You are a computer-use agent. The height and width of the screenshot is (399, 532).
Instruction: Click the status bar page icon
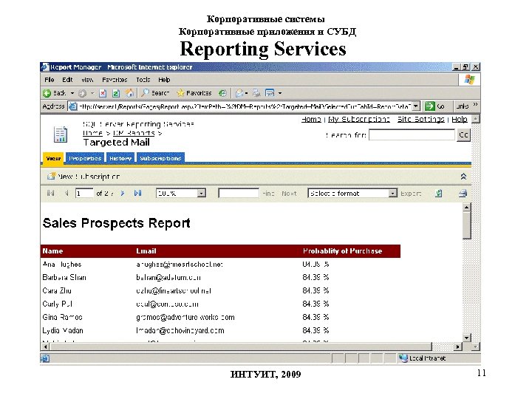[x=45, y=358]
